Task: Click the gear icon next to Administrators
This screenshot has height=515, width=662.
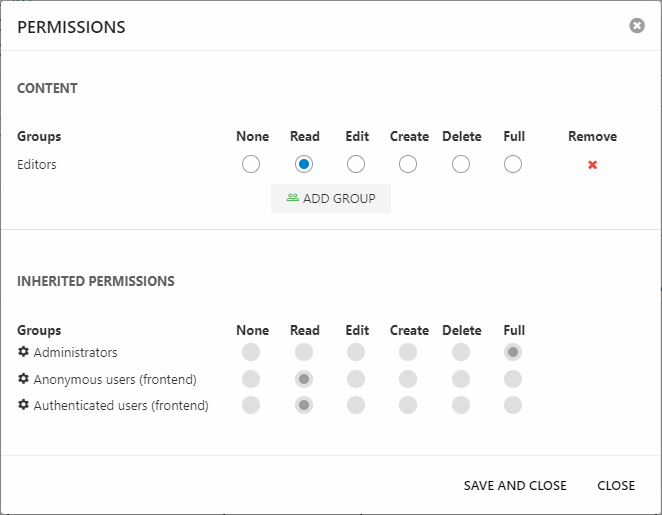Action: [23, 352]
